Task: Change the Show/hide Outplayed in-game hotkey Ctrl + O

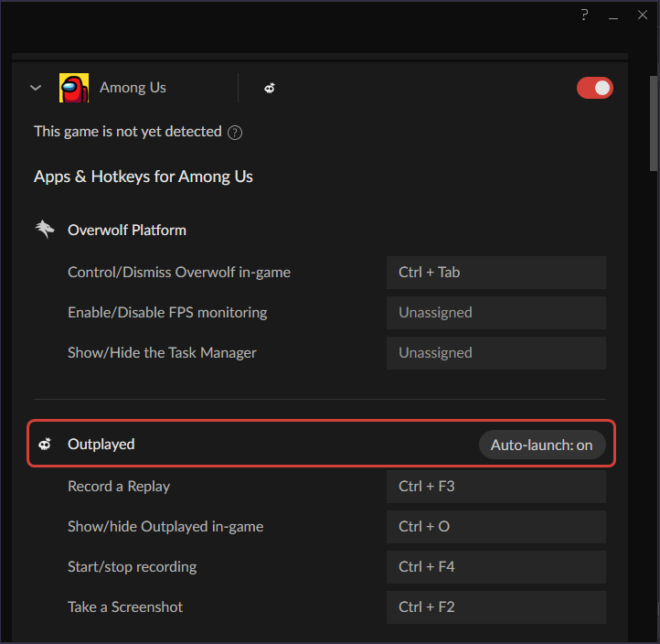Action: [x=495, y=527]
